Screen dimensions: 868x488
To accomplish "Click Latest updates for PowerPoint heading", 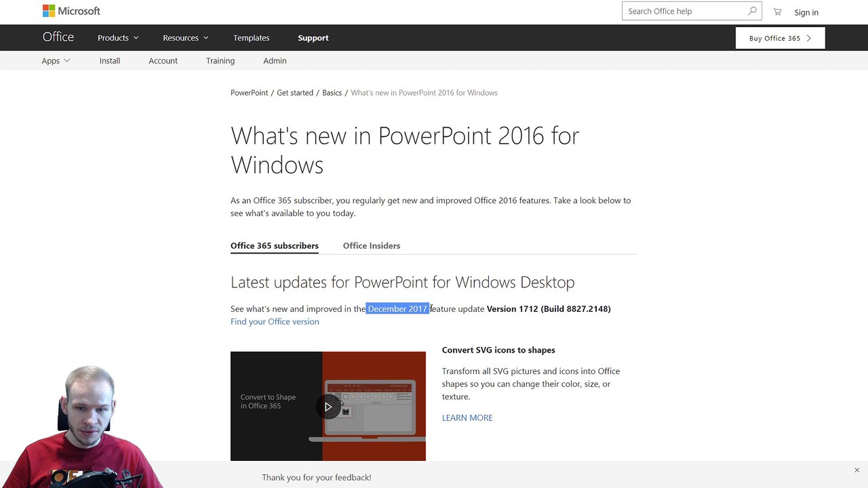I will (x=402, y=282).
